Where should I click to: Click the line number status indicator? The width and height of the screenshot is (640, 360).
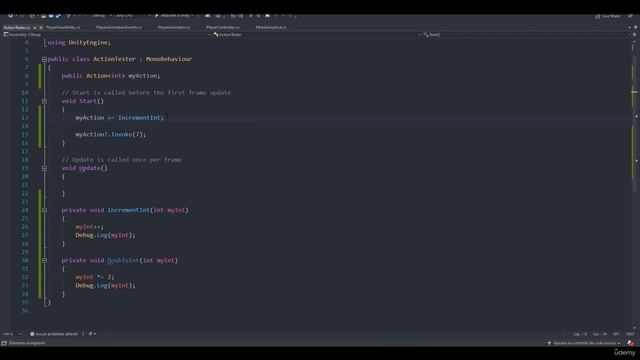(x=580, y=334)
